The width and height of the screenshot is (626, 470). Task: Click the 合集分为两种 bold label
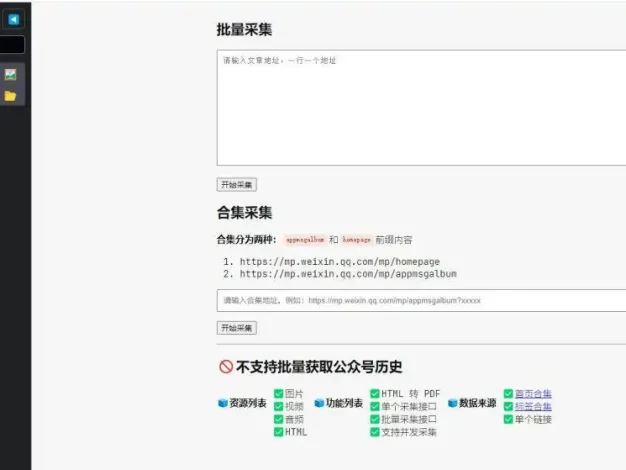click(246, 240)
